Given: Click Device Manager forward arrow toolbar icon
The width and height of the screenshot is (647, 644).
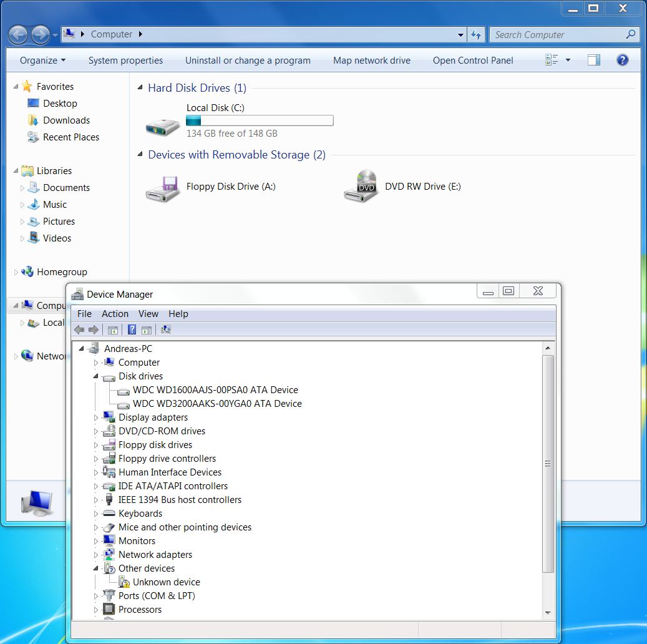Looking at the screenshot, I should click(93, 329).
